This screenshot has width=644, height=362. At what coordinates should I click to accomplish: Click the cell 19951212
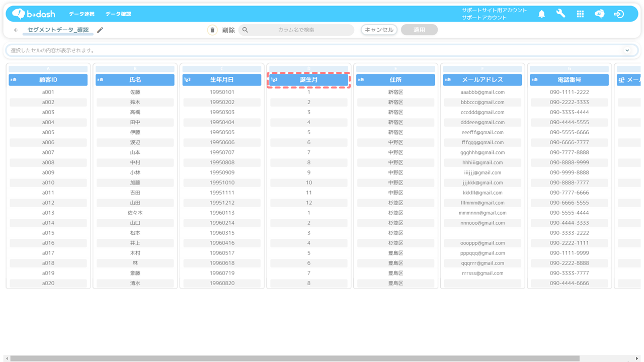(222, 203)
